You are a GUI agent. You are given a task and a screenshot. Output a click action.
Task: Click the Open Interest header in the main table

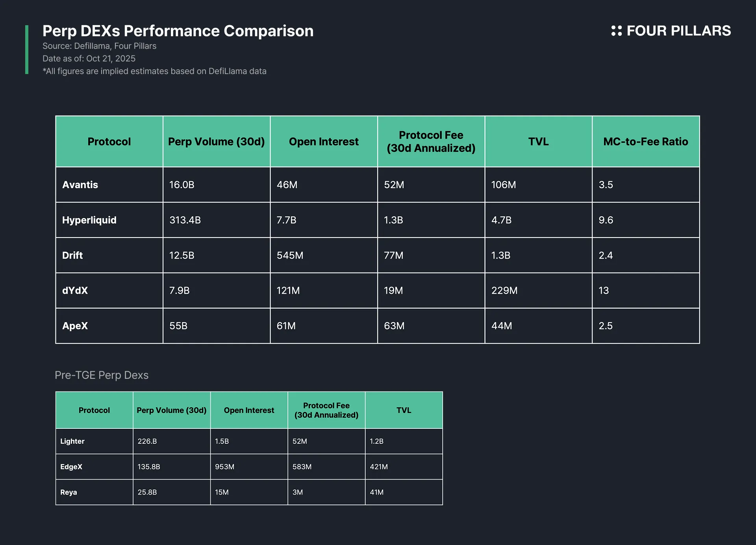[324, 141]
